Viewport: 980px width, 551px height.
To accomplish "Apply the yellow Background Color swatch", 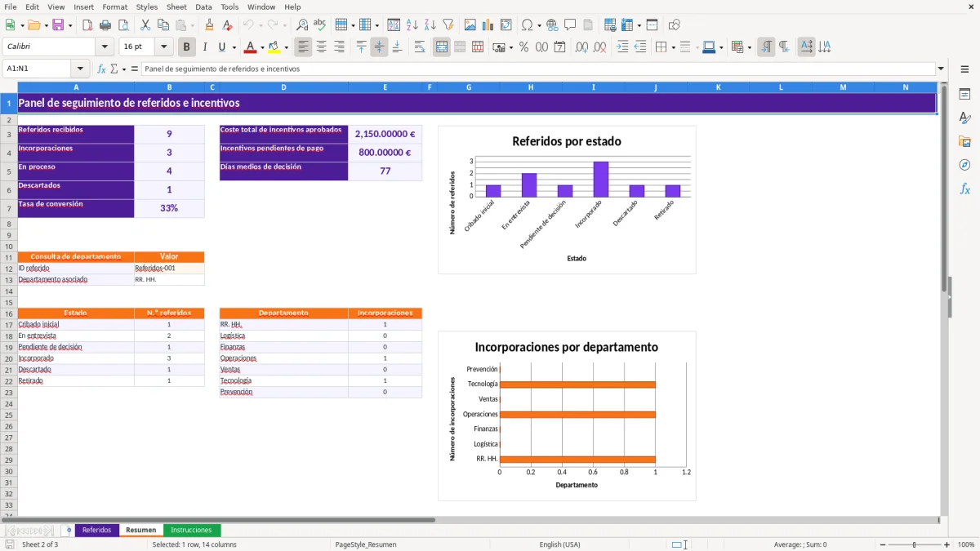I will tap(274, 47).
